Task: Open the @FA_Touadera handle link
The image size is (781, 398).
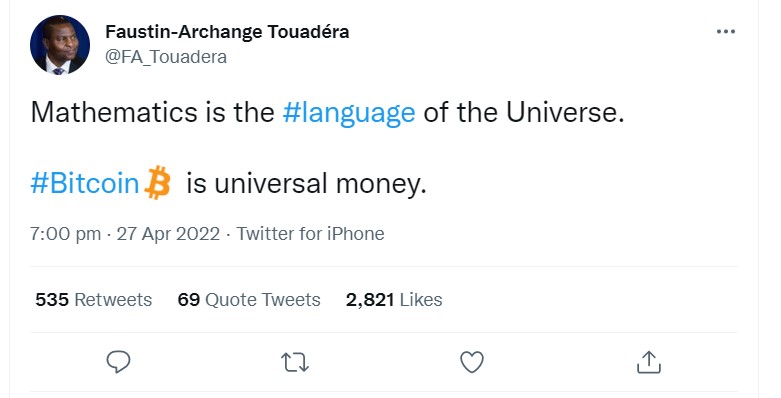Action: point(166,57)
